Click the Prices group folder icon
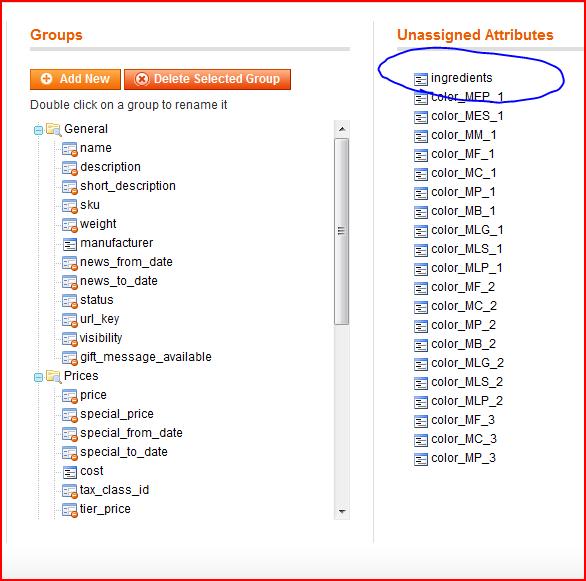 [53, 377]
